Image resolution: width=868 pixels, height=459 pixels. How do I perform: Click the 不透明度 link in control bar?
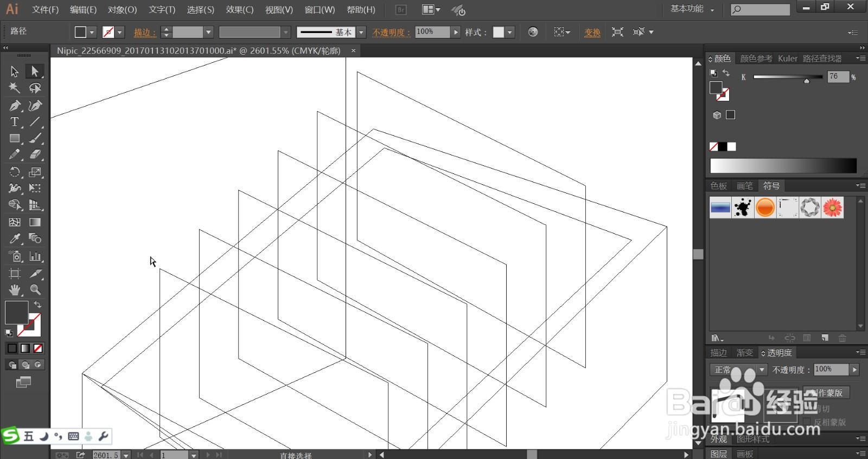pos(391,33)
